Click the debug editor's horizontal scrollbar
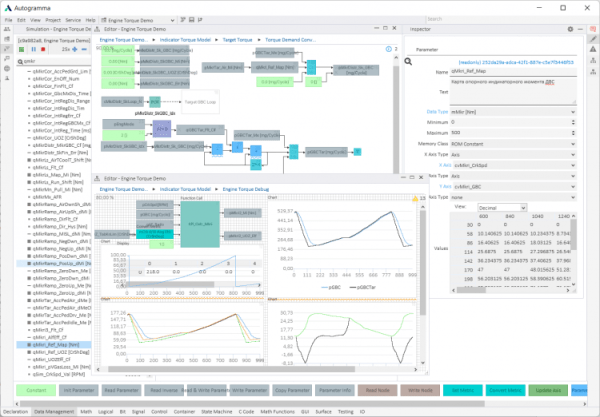The width and height of the screenshot is (600, 417). [231, 369]
